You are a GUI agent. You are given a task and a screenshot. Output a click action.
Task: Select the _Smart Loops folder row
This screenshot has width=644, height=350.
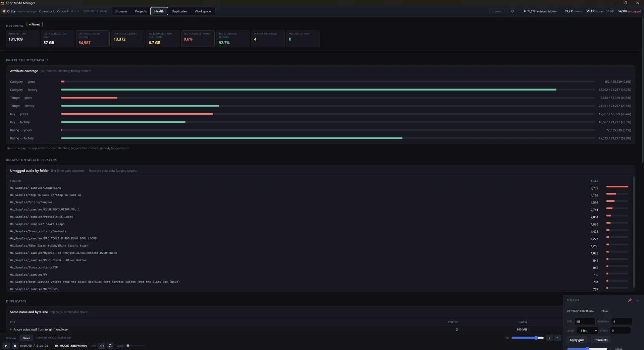click(x=319, y=224)
